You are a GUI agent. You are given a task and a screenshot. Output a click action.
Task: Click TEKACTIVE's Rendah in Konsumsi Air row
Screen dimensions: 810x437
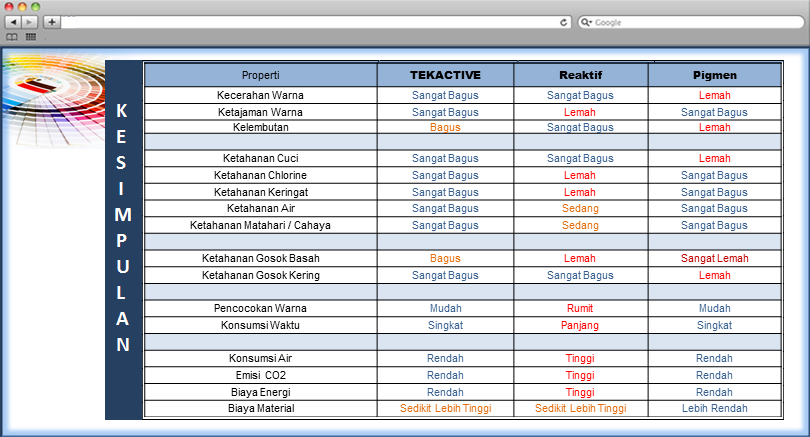pyautogui.click(x=445, y=358)
